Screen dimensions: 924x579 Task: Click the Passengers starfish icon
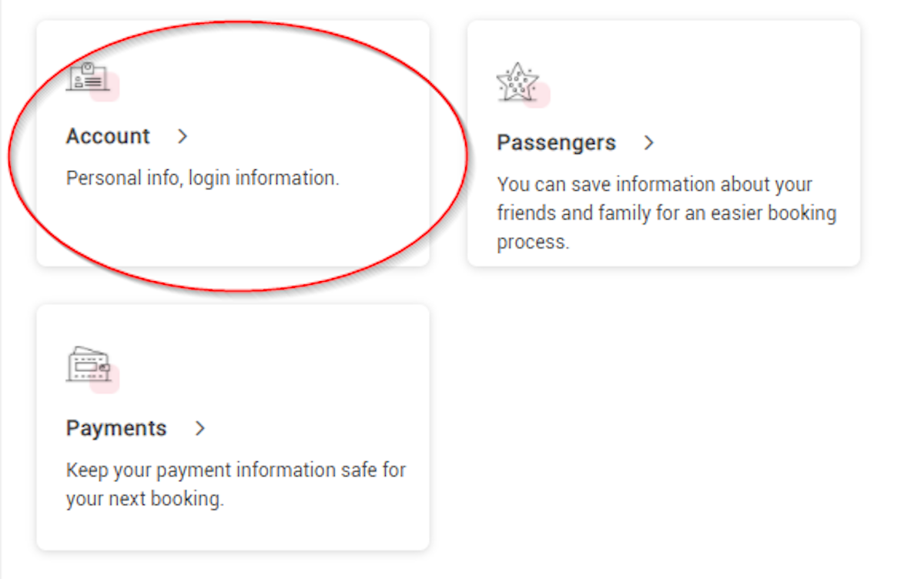517,82
